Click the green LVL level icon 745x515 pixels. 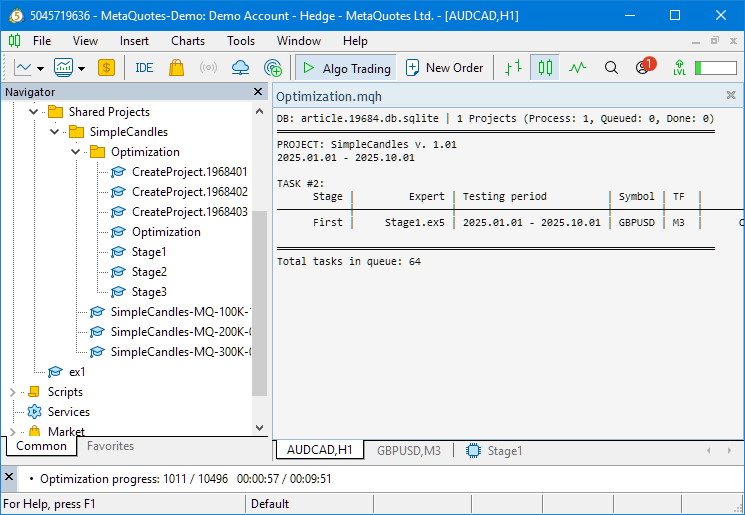679,68
